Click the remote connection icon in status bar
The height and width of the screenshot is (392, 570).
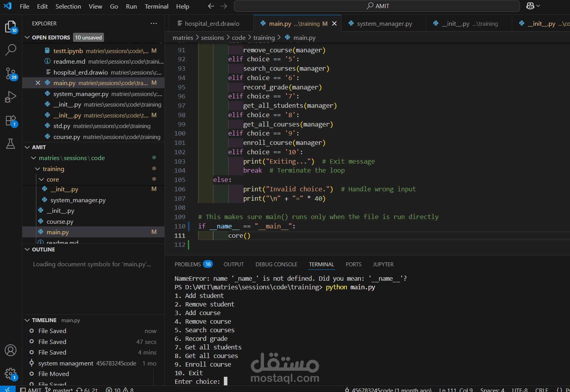tap(7, 389)
